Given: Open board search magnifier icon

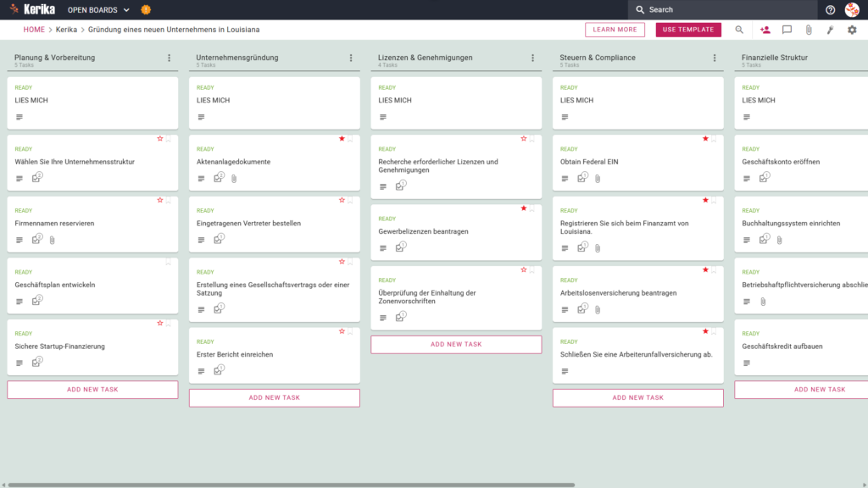Looking at the screenshot, I should tap(739, 30).
